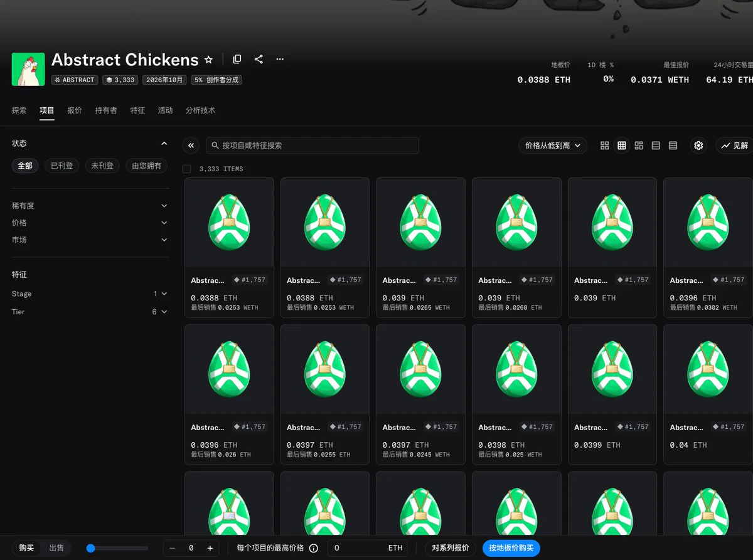Screen dimensions: 753x560
Task: Filter by 未刊登 status
Action: pos(102,166)
